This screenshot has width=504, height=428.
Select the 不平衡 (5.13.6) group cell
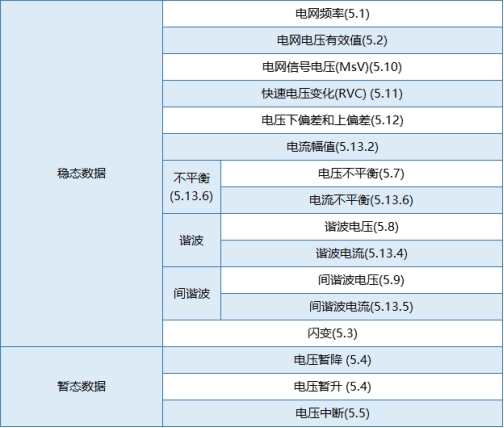191,187
